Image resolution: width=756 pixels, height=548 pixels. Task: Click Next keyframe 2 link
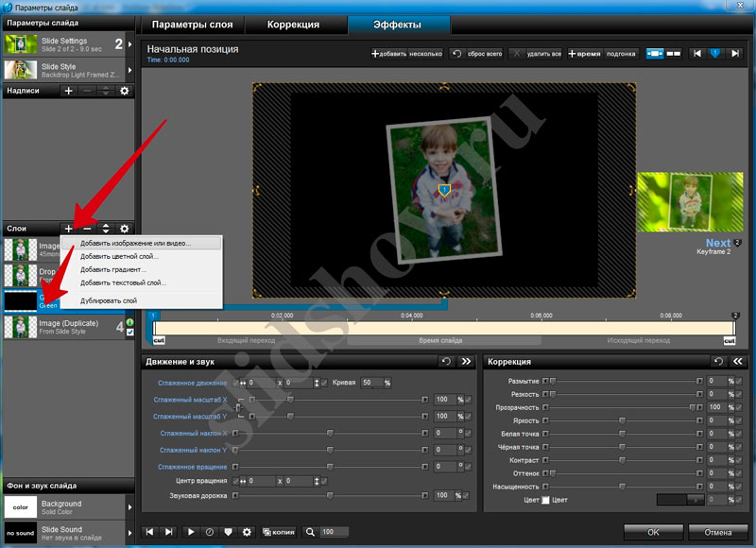click(x=718, y=244)
